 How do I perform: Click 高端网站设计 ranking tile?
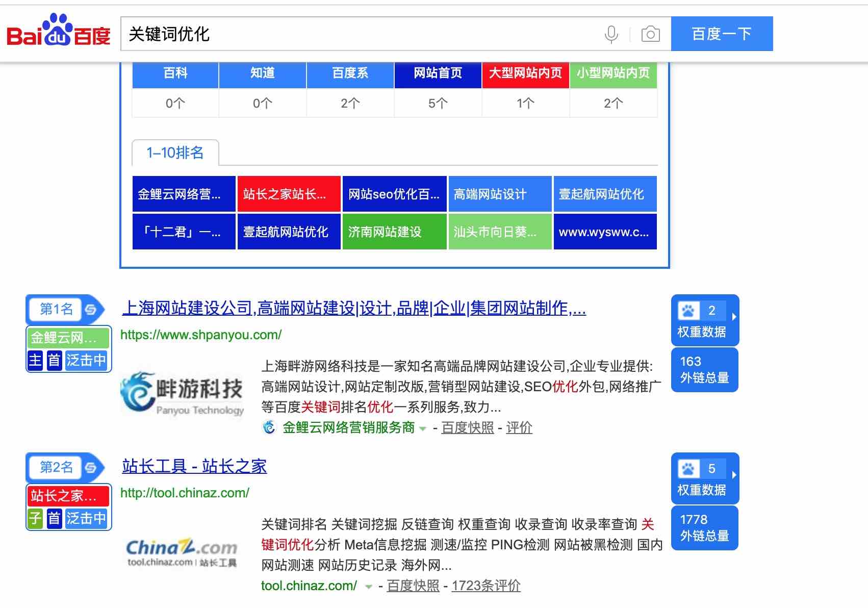click(x=500, y=194)
